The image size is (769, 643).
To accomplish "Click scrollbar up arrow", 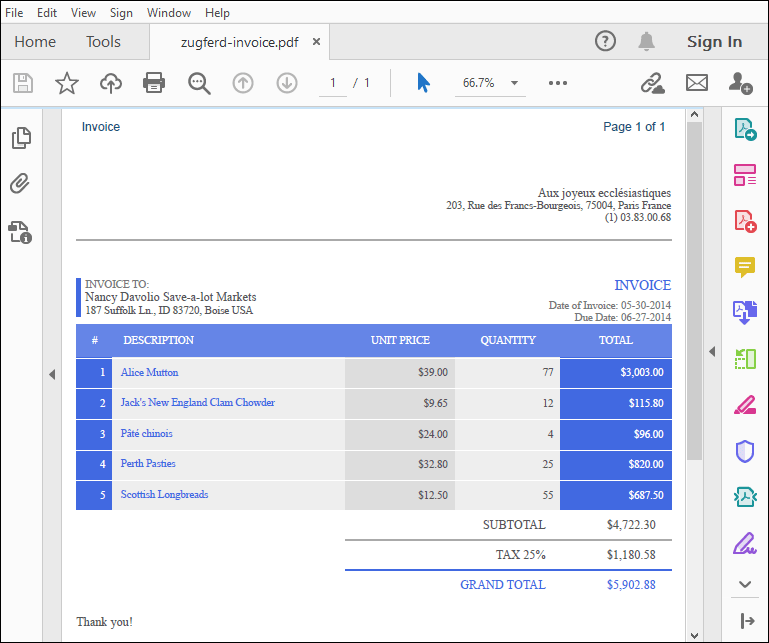I will click(x=694, y=114).
